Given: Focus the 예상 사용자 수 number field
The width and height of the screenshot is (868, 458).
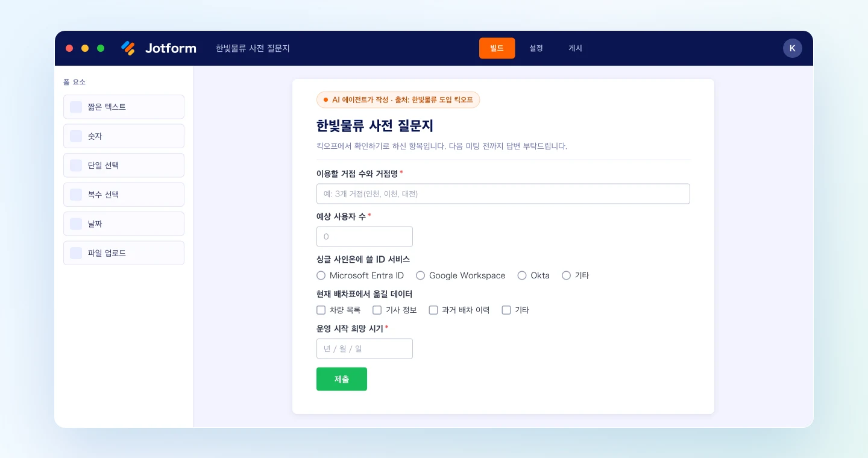Looking at the screenshot, I should (365, 237).
